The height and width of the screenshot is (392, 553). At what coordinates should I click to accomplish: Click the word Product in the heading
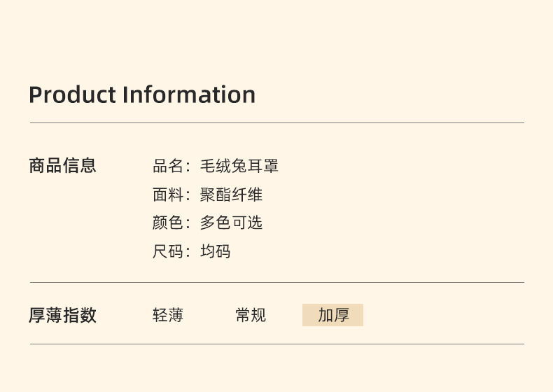pyautogui.click(x=73, y=94)
